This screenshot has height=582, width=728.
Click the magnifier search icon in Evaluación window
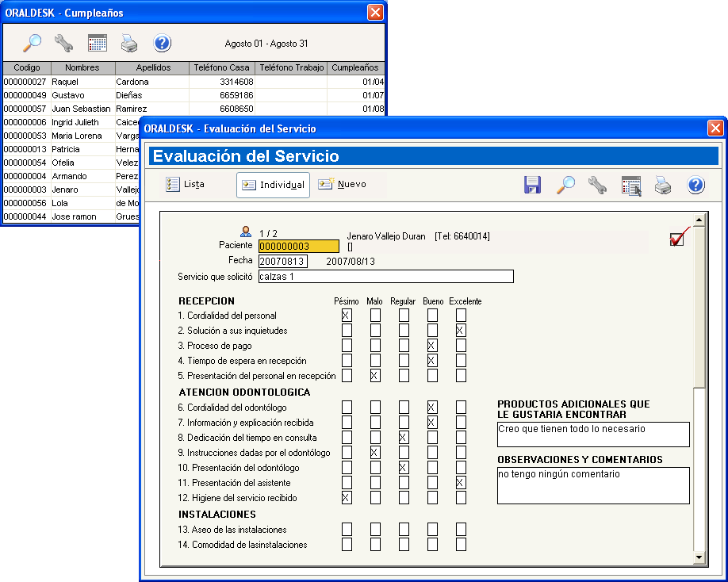pyautogui.click(x=565, y=185)
